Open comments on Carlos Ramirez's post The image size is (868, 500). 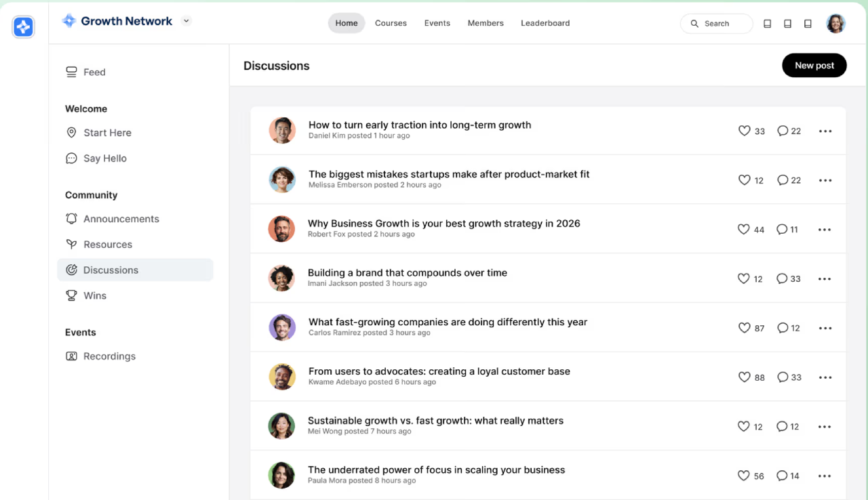(x=782, y=328)
